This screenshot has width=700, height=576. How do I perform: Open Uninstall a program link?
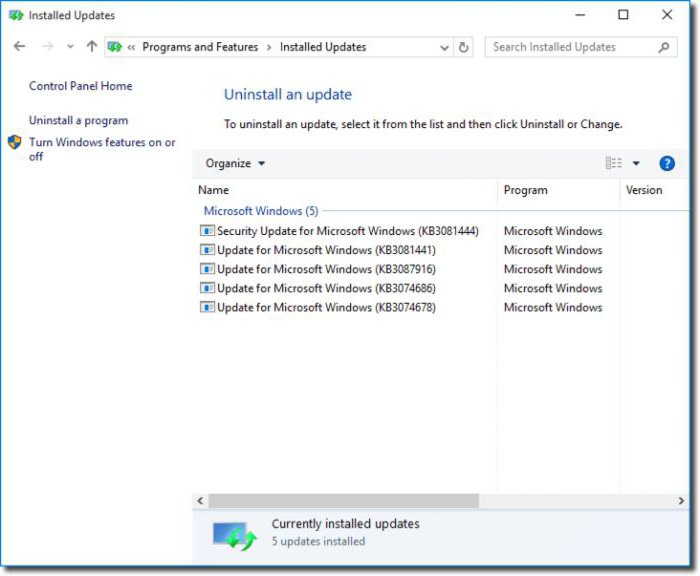tap(79, 121)
